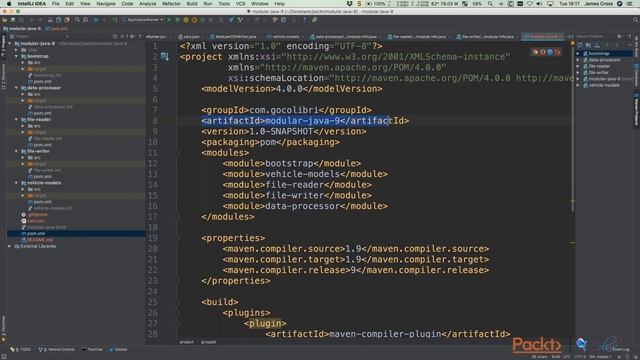Open the Build menu
This screenshot has height=360, width=640.
pos(192,4)
